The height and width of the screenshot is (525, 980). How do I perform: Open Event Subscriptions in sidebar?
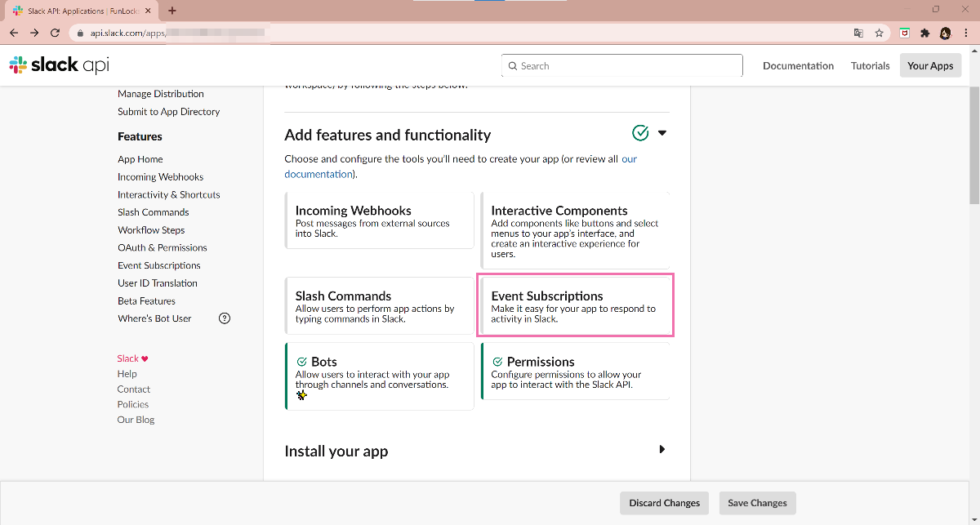click(159, 265)
